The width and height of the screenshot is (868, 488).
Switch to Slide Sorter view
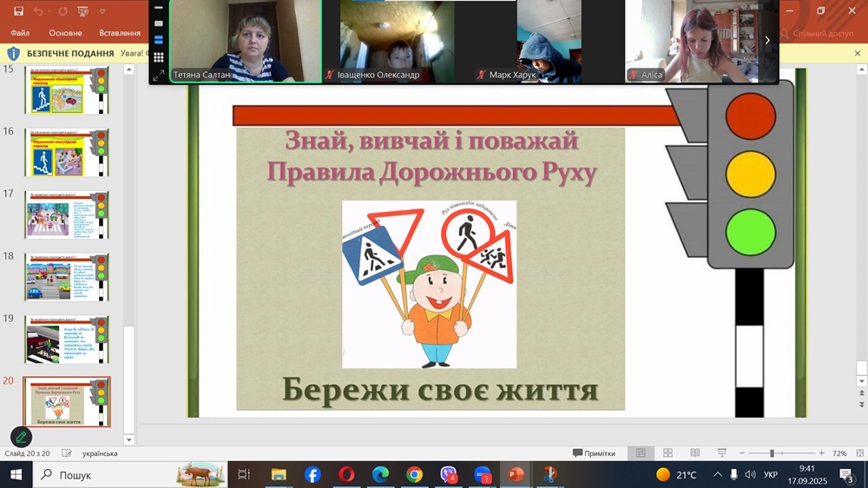tap(667, 453)
